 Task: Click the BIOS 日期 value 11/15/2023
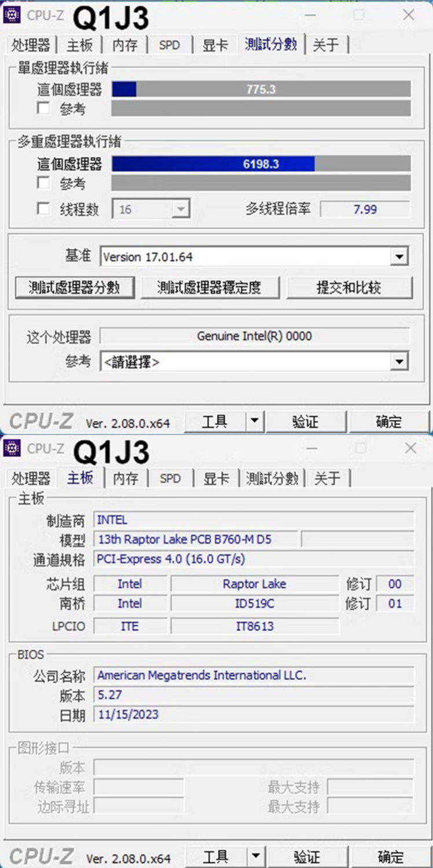[x=254, y=714]
